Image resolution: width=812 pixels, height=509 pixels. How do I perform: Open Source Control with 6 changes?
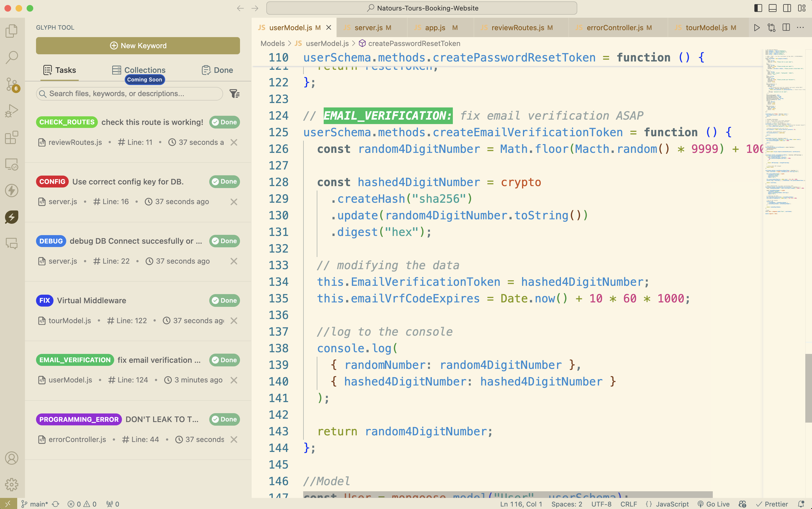tap(12, 84)
